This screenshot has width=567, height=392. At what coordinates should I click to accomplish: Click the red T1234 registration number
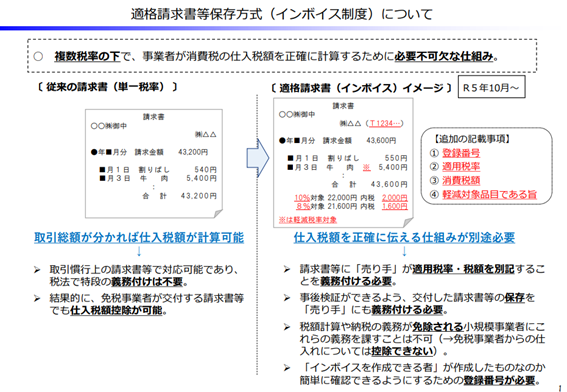[384, 123]
